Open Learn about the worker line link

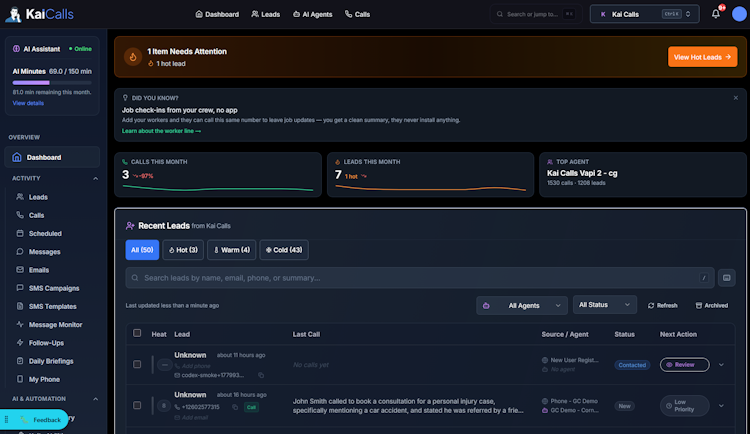click(161, 131)
